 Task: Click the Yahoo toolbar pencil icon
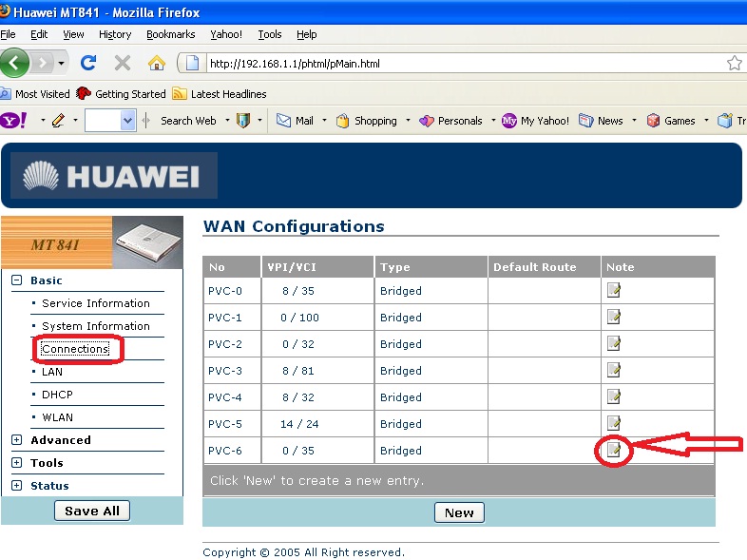tap(58, 121)
